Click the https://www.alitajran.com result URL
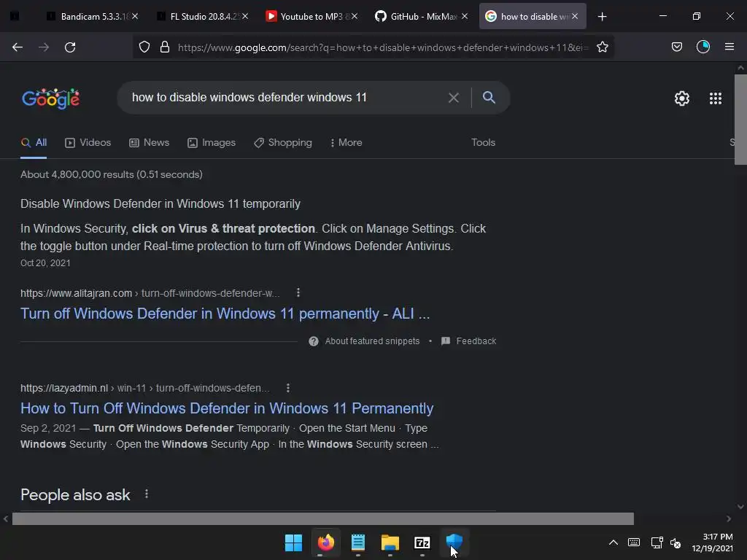 pos(76,293)
